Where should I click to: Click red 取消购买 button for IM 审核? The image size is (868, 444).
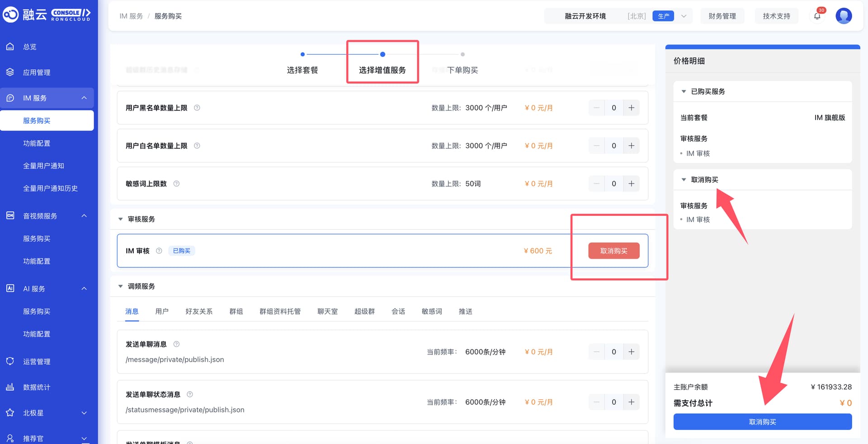613,251
